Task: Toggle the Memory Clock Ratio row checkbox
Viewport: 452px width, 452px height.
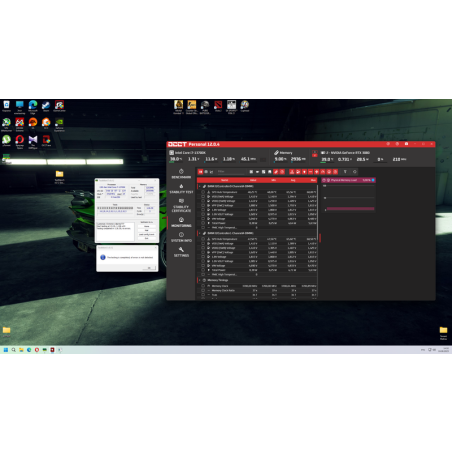Action: point(203,290)
